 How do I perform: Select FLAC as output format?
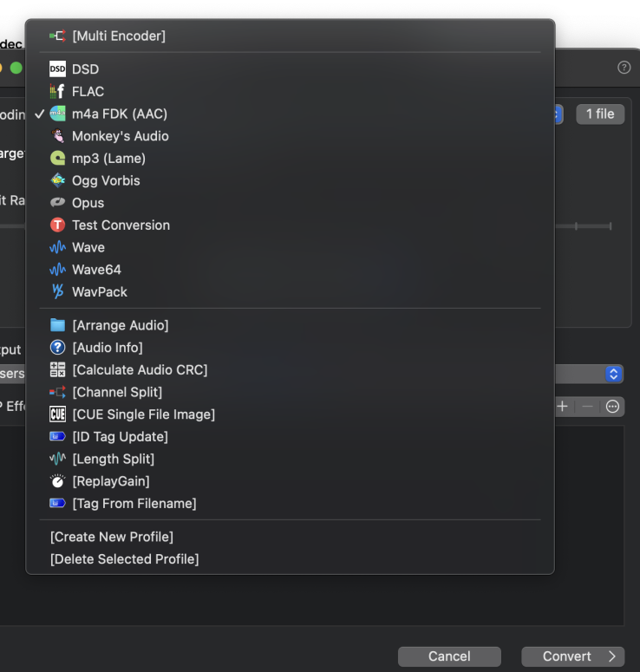[x=290, y=91]
